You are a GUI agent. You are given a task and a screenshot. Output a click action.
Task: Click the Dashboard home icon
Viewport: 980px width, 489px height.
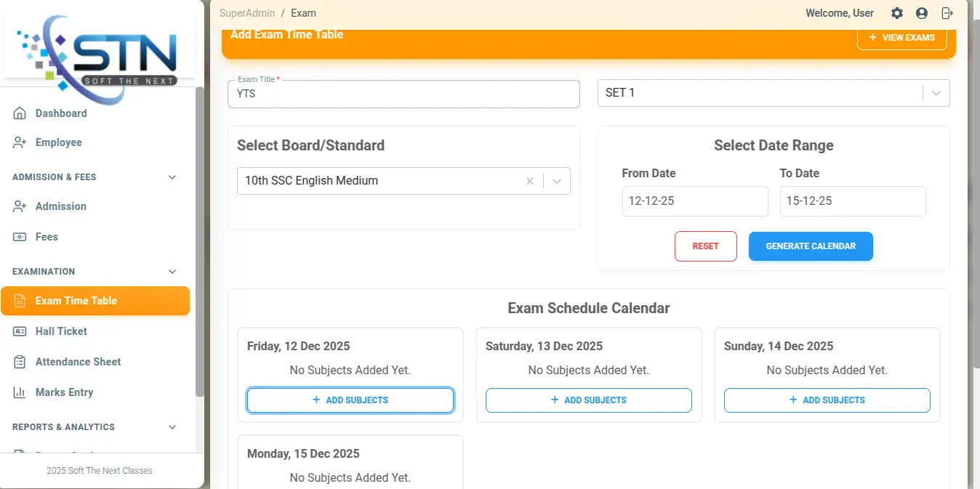[x=20, y=113]
